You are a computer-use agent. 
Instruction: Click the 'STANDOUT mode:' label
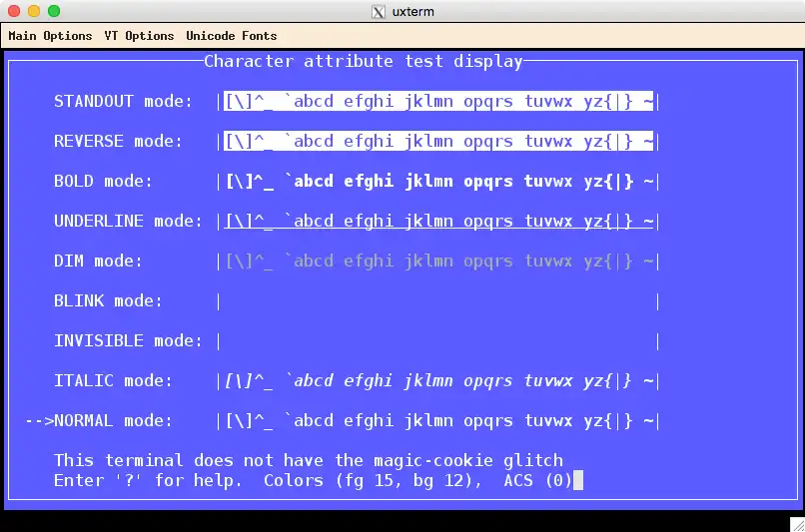[123, 101]
